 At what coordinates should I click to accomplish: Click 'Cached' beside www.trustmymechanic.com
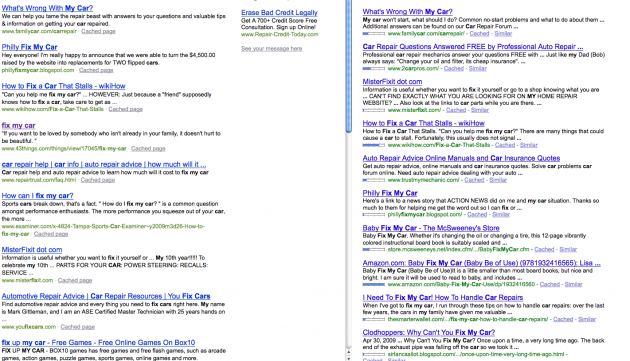[x=475, y=180]
